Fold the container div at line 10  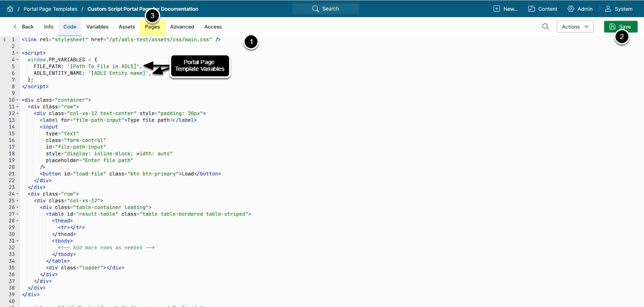tap(17, 100)
